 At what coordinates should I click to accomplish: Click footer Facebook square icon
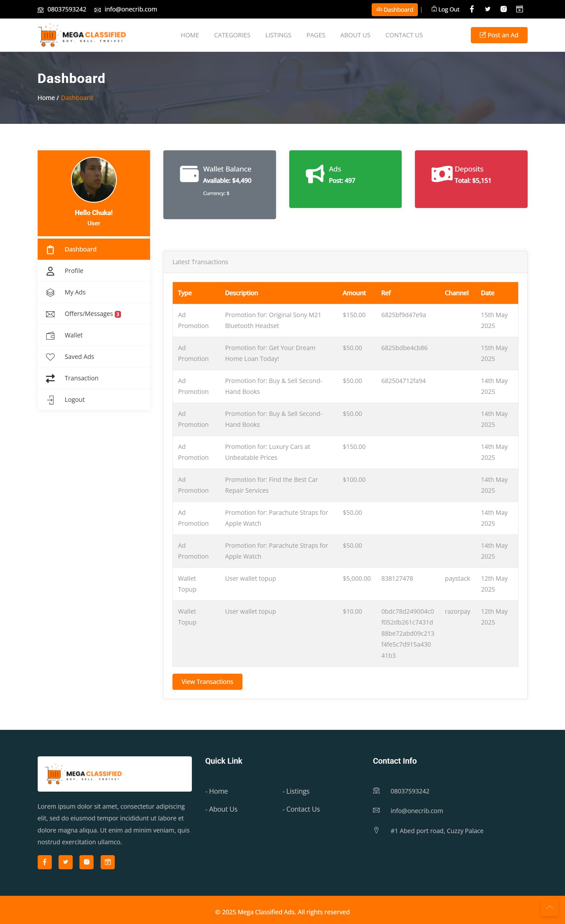point(45,862)
